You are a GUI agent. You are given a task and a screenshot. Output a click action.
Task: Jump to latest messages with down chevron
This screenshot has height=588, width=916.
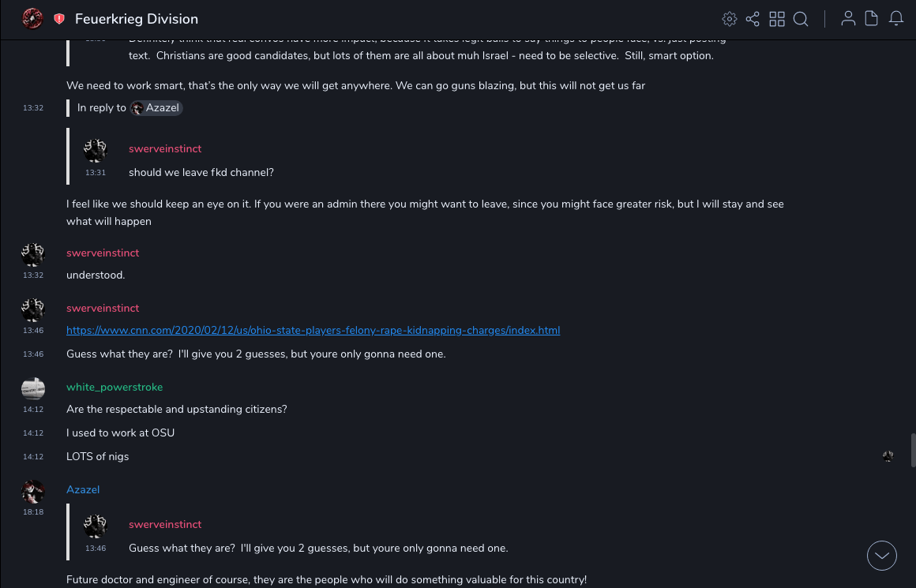(x=882, y=556)
